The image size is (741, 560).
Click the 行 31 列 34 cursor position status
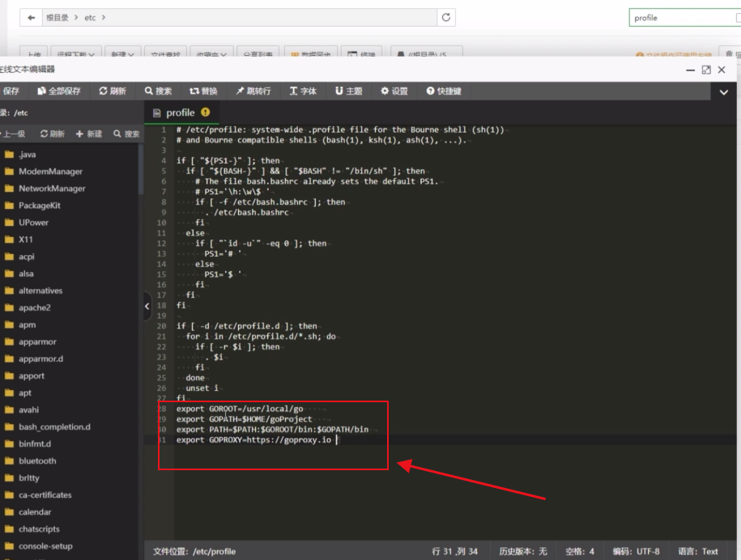pyautogui.click(x=454, y=551)
